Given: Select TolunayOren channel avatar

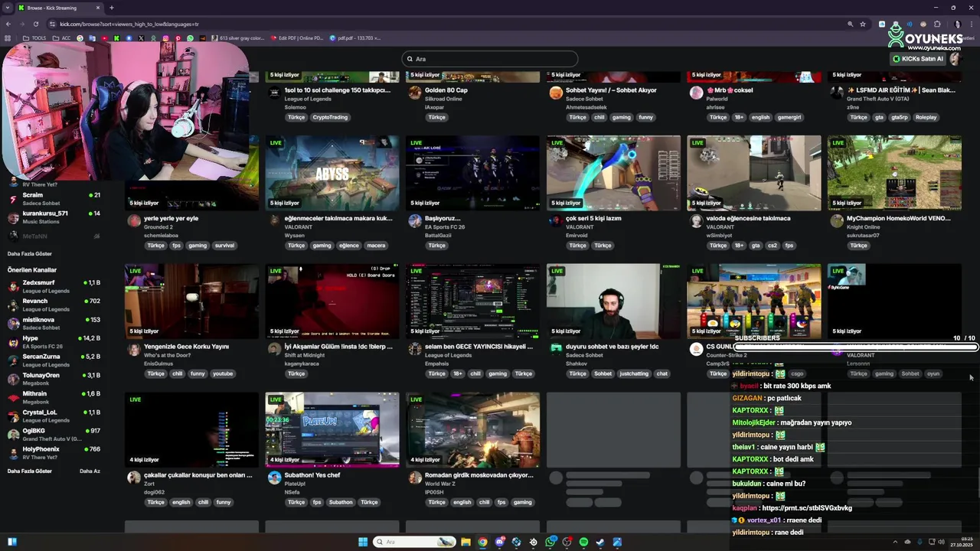Looking at the screenshot, I should [x=13, y=379].
